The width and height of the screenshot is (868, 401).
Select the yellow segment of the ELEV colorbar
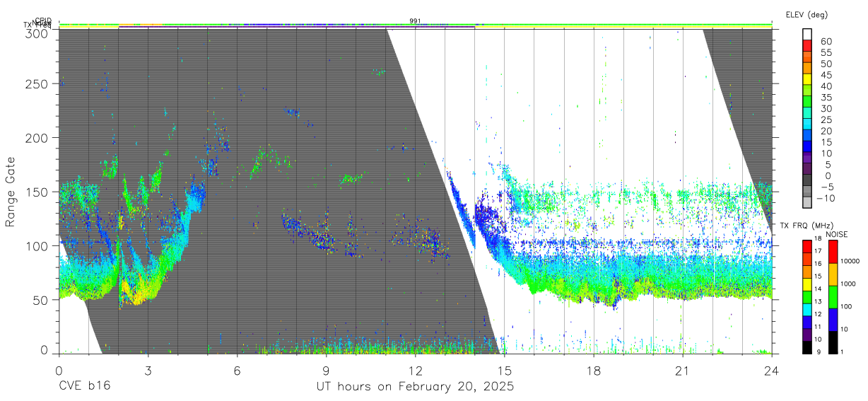(807, 79)
